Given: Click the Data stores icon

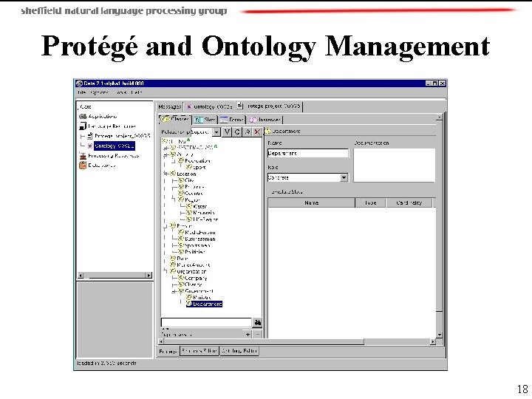Looking at the screenshot, I should pyautogui.click(x=83, y=166).
